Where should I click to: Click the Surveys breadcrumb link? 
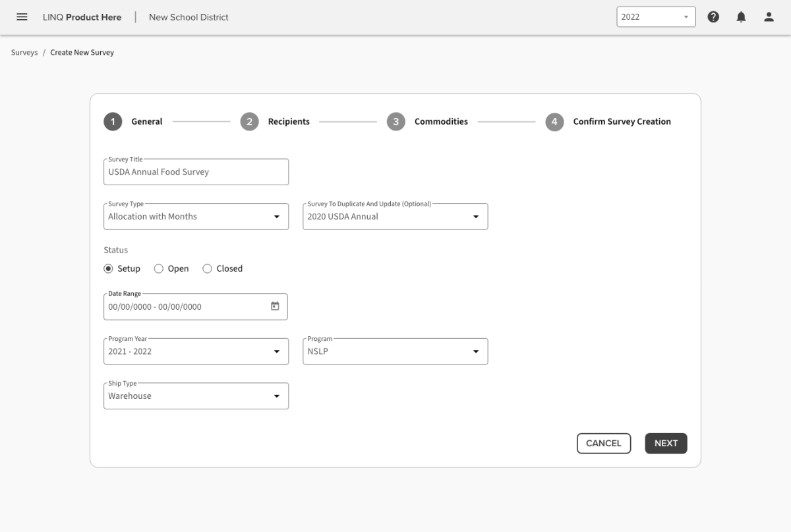click(x=24, y=53)
